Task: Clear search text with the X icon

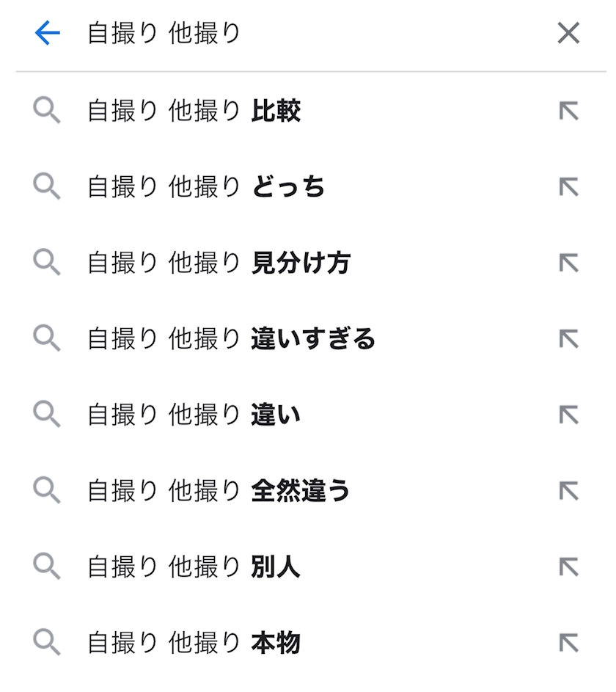Action: (x=568, y=33)
